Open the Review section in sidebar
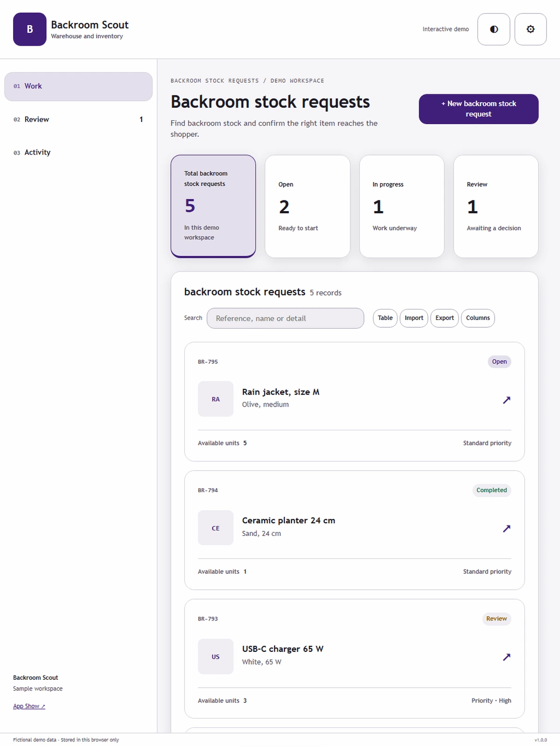 coord(78,120)
